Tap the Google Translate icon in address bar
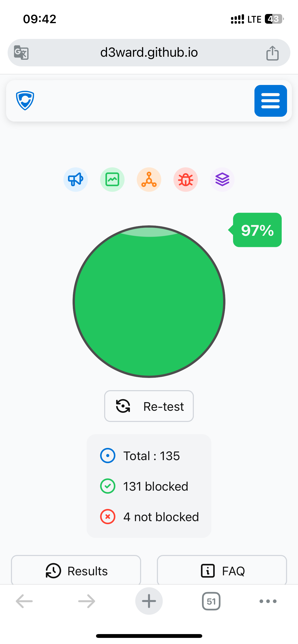The width and height of the screenshot is (298, 644). click(21, 52)
